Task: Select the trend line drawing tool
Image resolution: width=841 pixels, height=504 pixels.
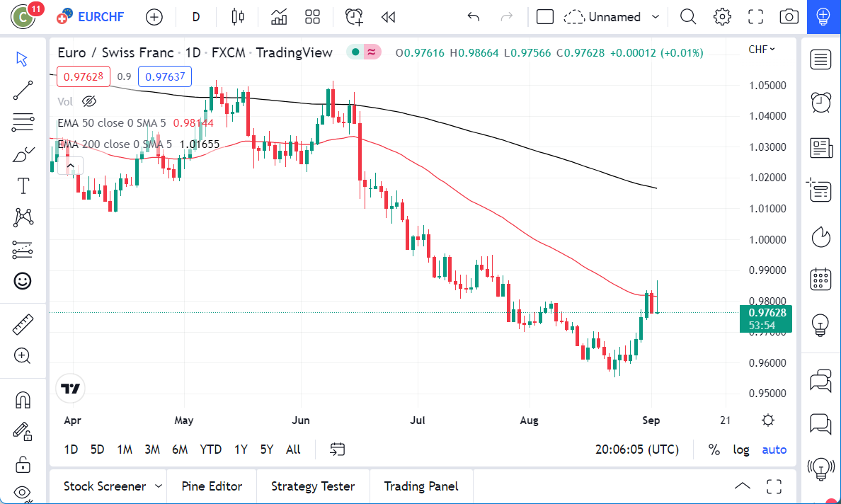Action: (x=23, y=91)
